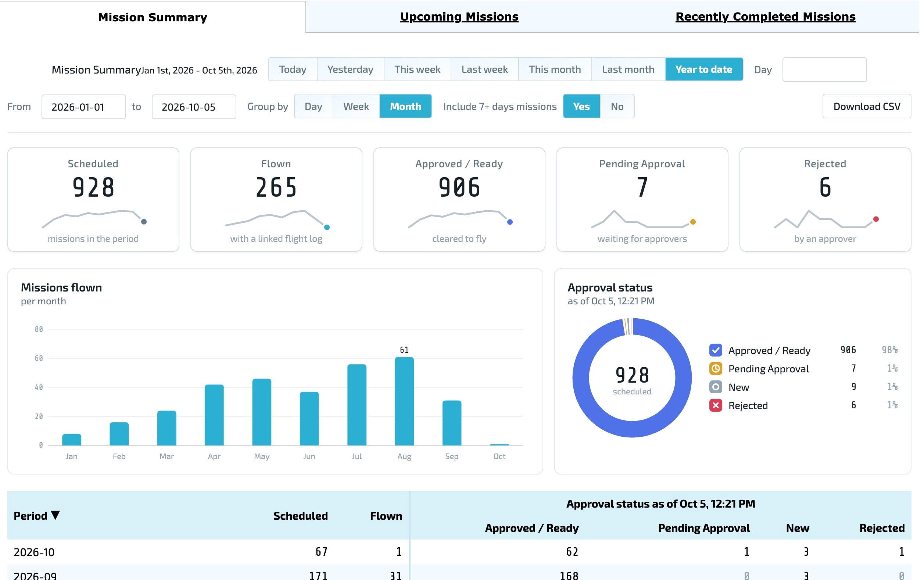Select the Last week range

(484, 69)
